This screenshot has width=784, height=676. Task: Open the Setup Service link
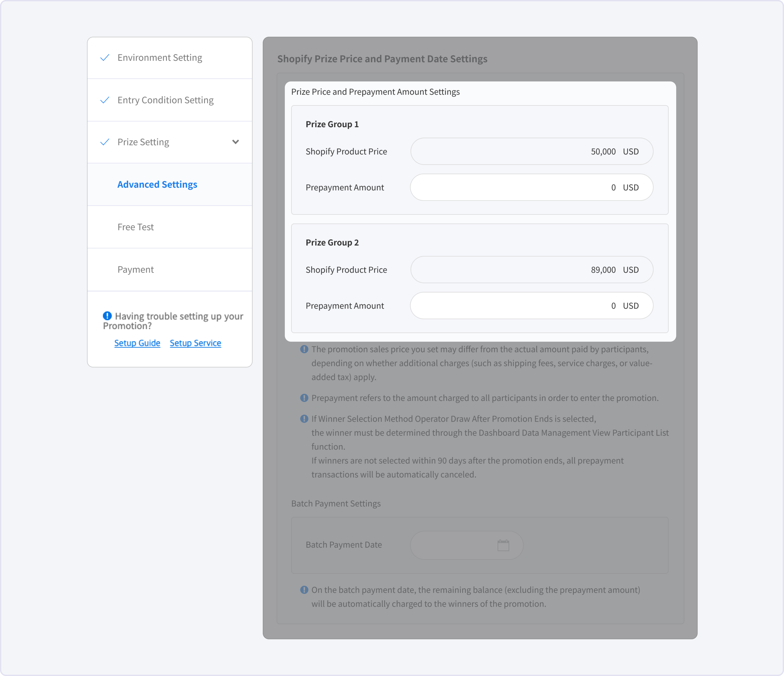(195, 343)
